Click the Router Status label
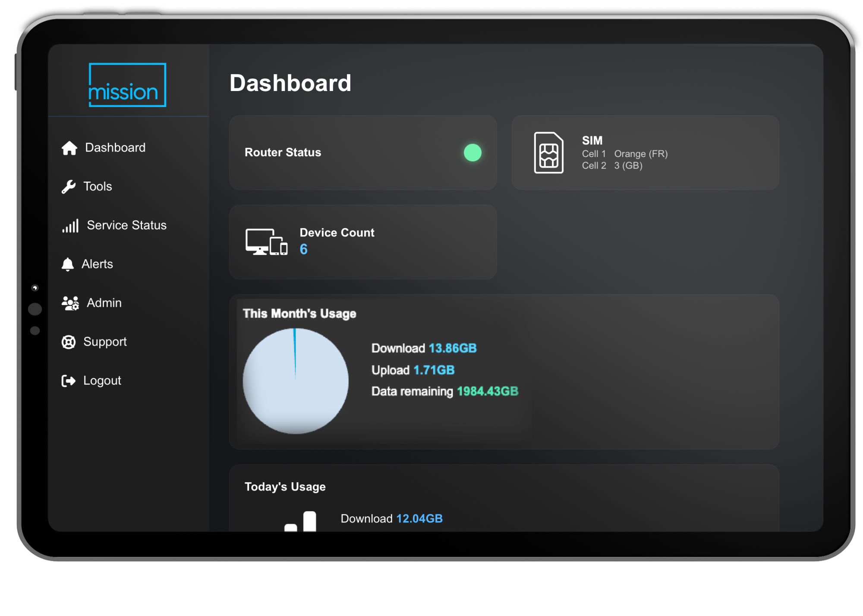This screenshot has height=616, width=863. pos(283,153)
